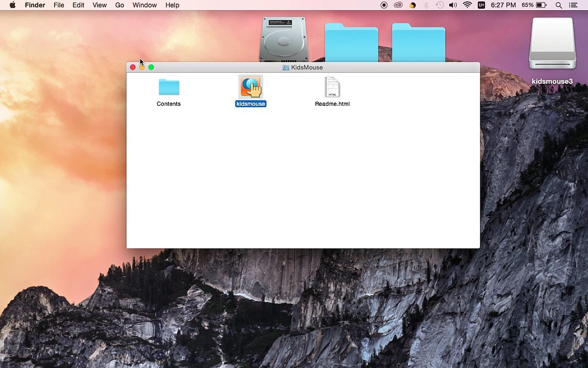Zoom KidsMouse window with green button
The width and height of the screenshot is (588, 368).
tap(151, 67)
